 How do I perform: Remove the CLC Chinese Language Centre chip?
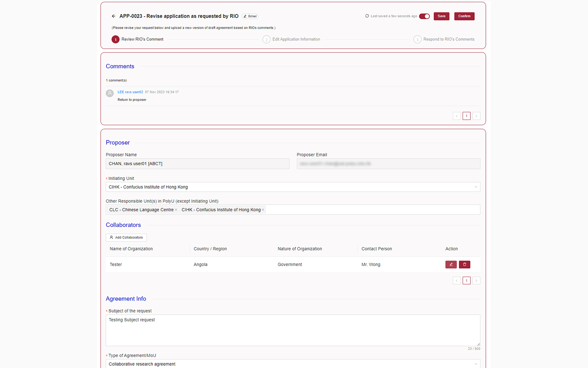pos(176,209)
